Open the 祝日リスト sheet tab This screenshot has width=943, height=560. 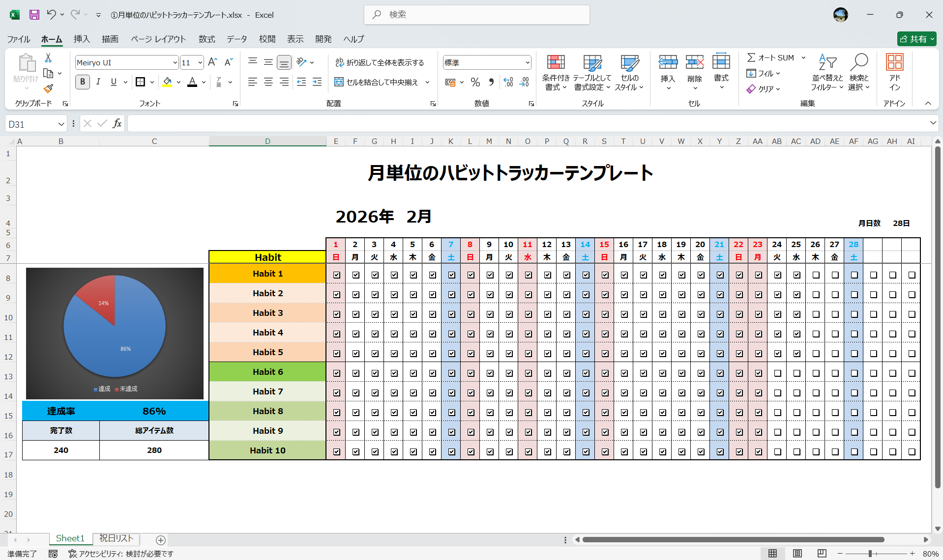pos(116,538)
